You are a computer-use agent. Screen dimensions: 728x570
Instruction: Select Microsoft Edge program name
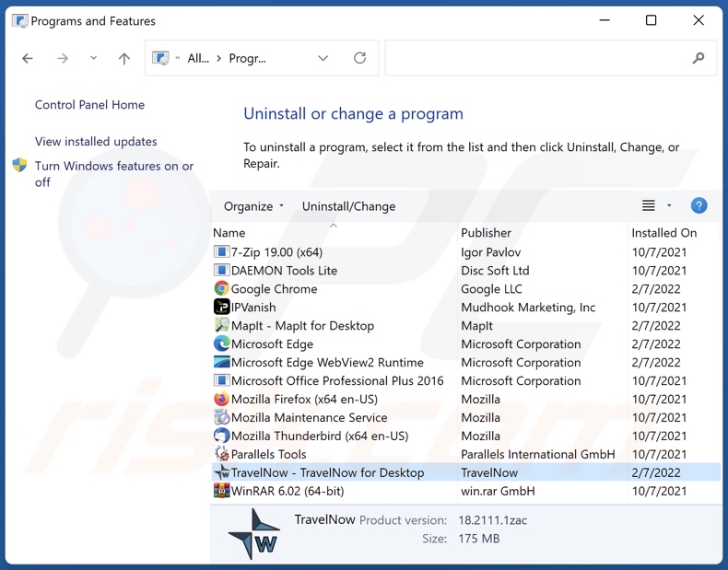(x=272, y=344)
